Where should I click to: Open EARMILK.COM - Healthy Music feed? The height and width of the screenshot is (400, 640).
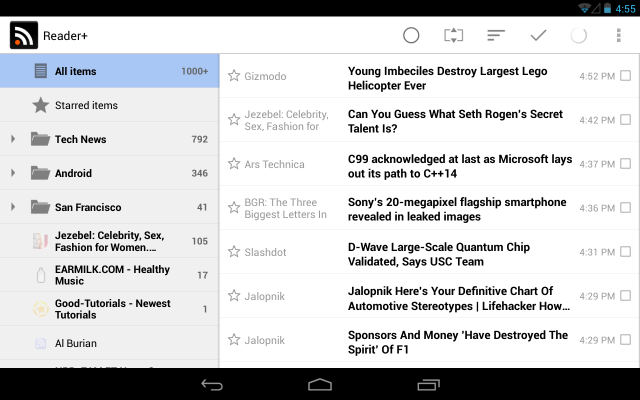tap(109, 275)
